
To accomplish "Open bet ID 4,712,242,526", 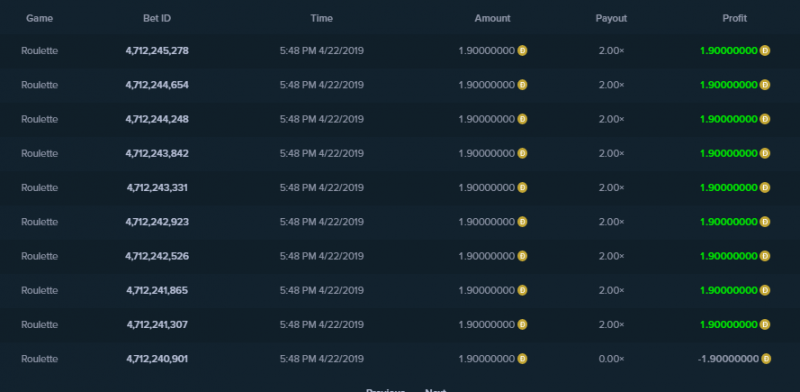I will point(157,256).
